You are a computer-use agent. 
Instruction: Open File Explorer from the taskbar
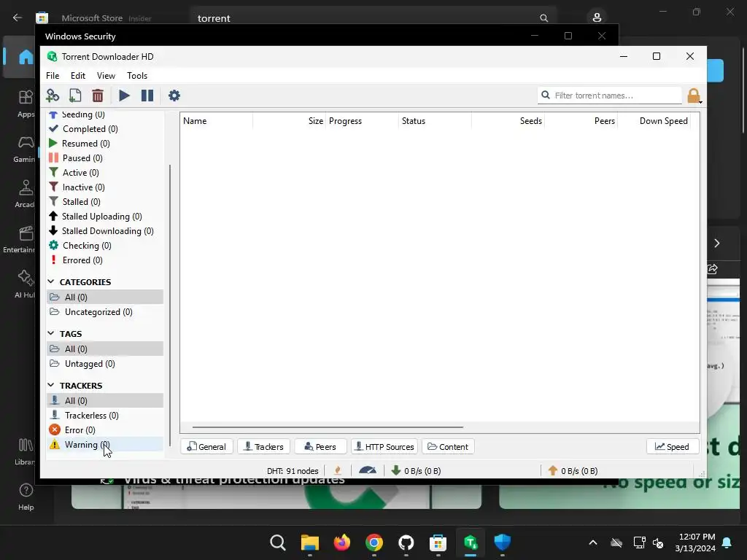point(309,542)
